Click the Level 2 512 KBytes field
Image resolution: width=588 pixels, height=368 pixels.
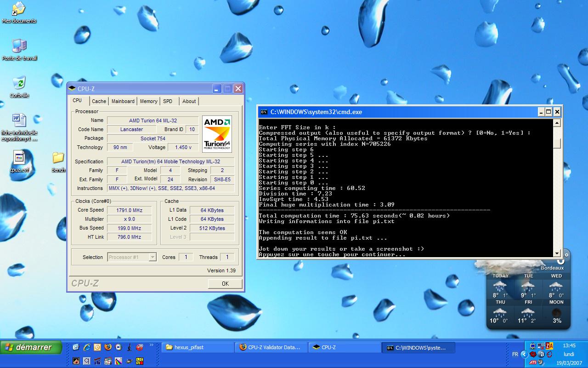(213, 228)
